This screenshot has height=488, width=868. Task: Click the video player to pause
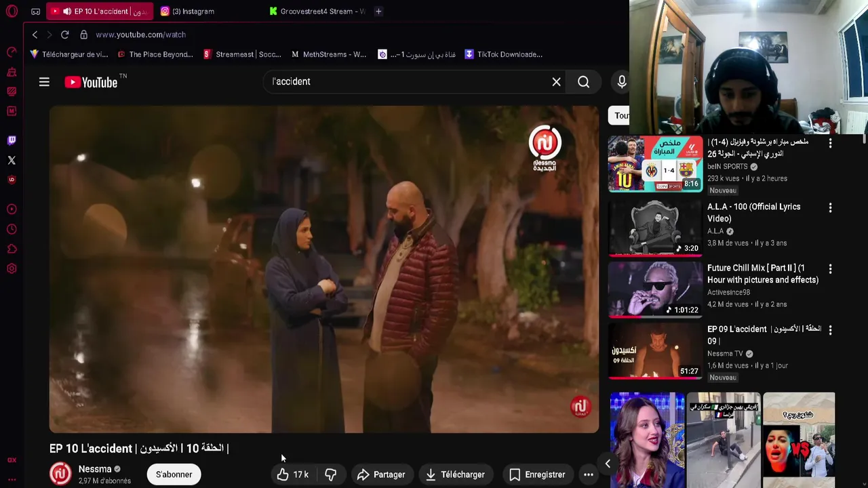pyautogui.click(x=324, y=269)
